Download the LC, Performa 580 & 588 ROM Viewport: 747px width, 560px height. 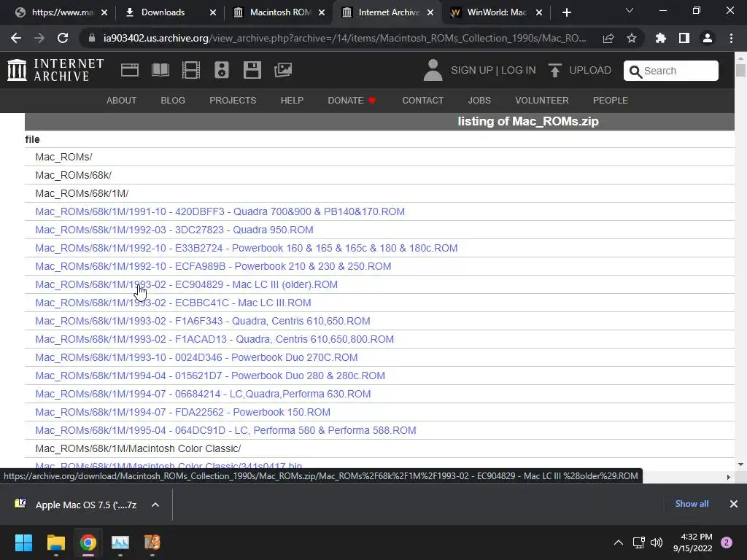pos(225,430)
